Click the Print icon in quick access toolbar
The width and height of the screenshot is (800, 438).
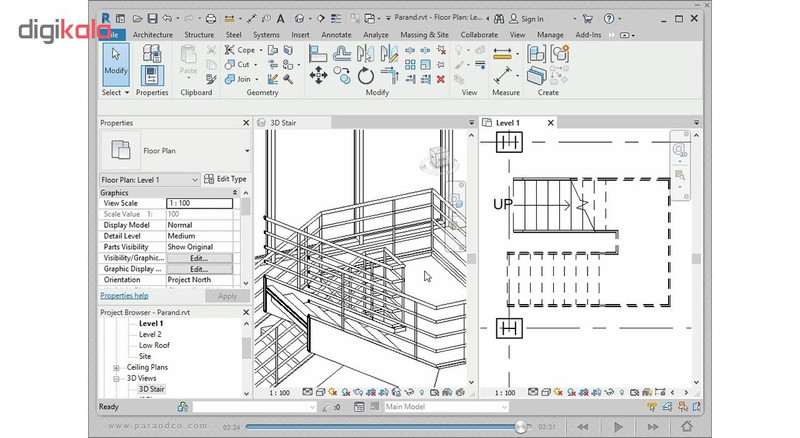point(211,19)
